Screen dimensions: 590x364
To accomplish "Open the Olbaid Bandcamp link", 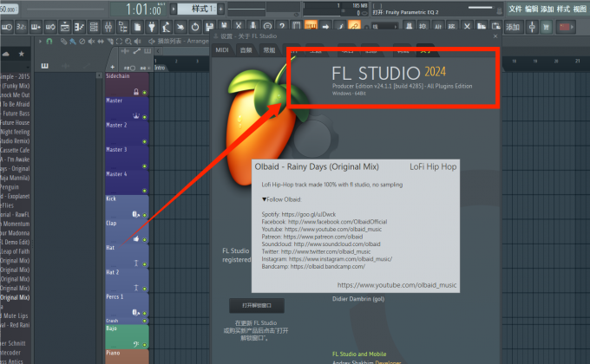I will (x=328, y=266).
